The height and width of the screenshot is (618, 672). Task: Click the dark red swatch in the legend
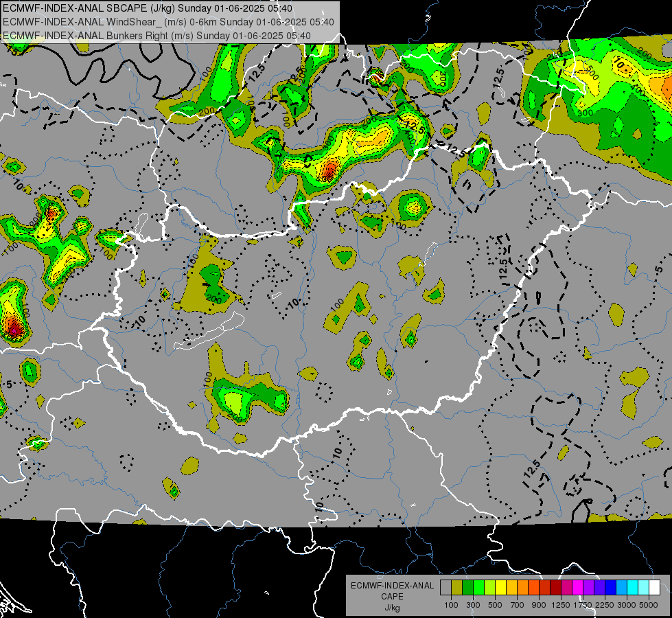(x=555, y=588)
